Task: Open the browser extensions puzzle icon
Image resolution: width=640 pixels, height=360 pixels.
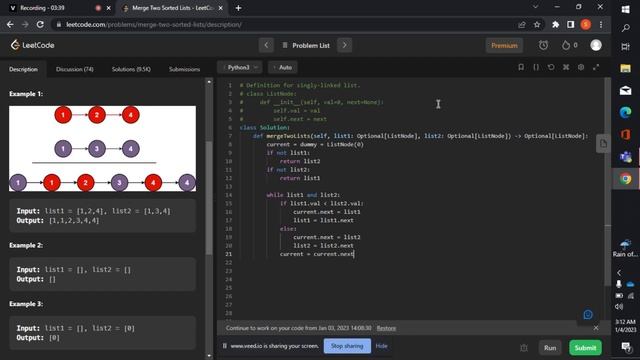Action: click(x=555, y=25)
